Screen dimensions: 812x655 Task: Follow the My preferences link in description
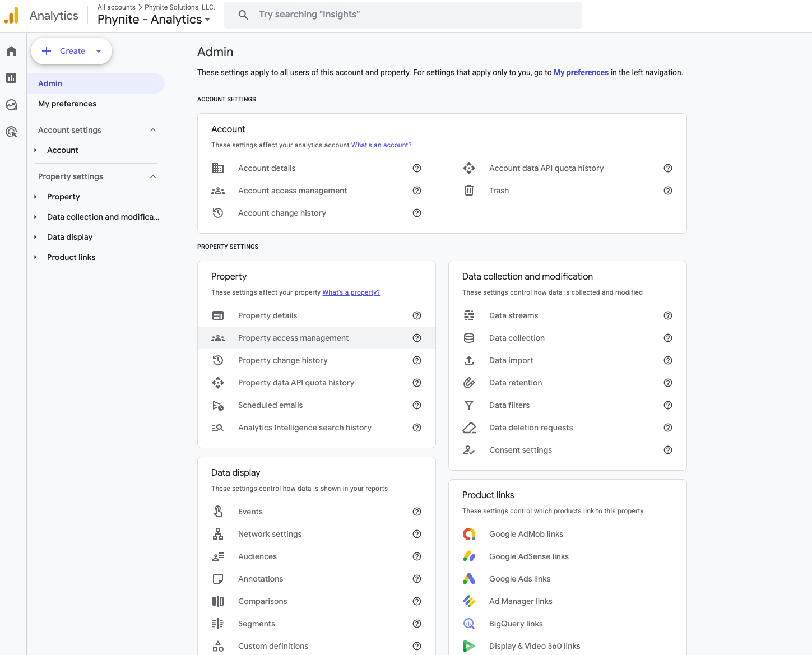[x=581, y=72]
